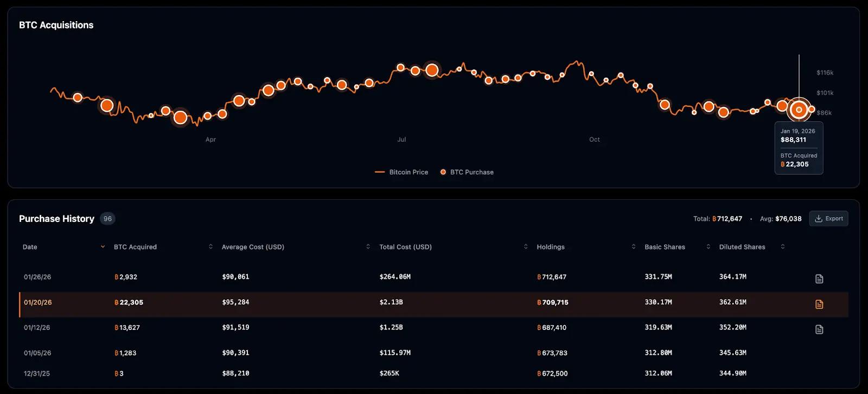Image resolution: width=868 pixels, height=394 pixels.
Task: Click the 96 purchase count badge
Action: [x=107, y=219]
